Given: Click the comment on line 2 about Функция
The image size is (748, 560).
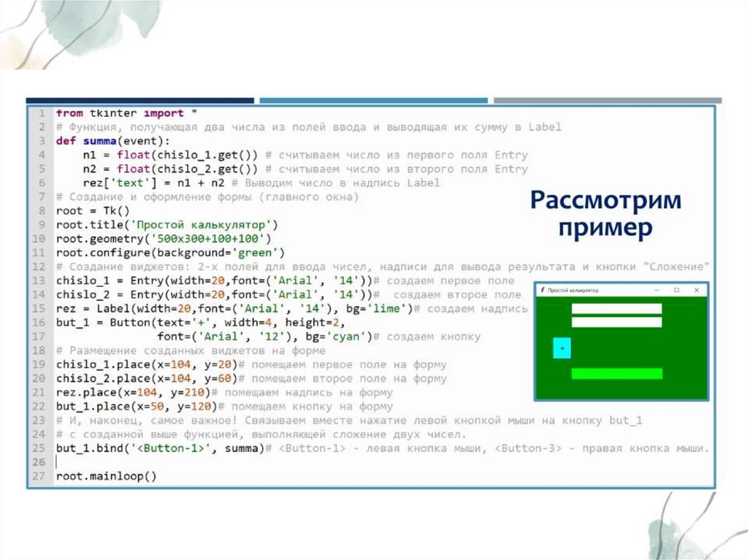Looking at the screenshot, I should point(309,127).
